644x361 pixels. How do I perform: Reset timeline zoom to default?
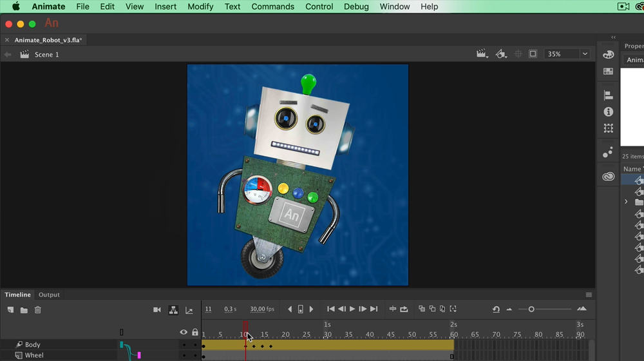click(496, 309)
